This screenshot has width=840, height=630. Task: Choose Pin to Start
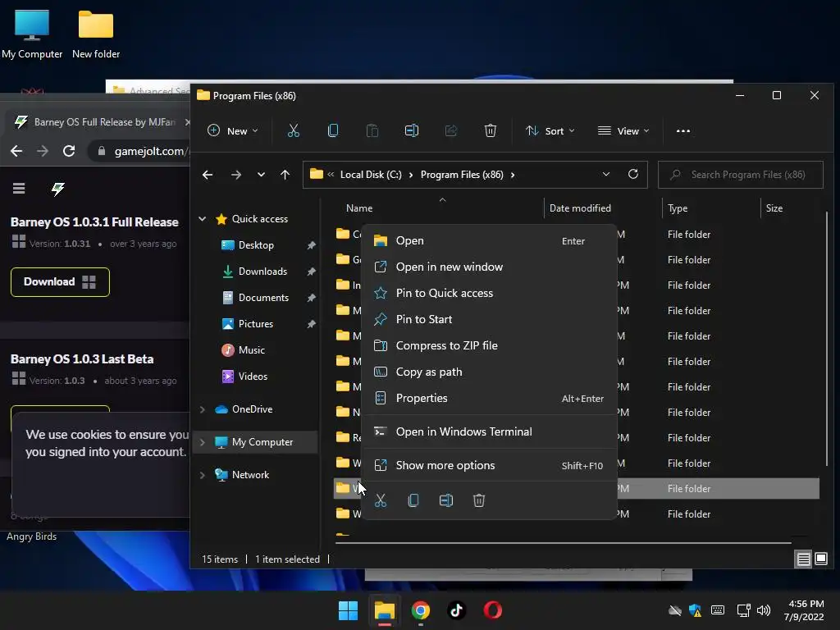[x=489, y=319]
